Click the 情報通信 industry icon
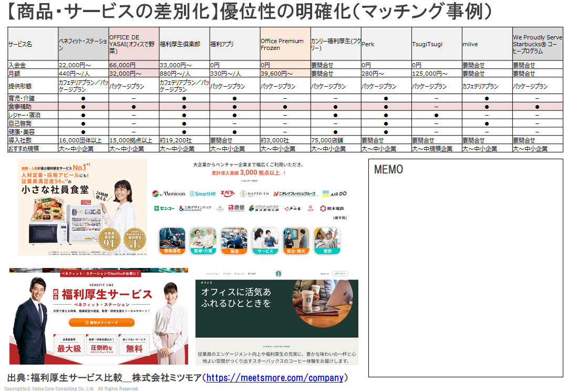Screen dimensions: 567x392 point(172,241)
